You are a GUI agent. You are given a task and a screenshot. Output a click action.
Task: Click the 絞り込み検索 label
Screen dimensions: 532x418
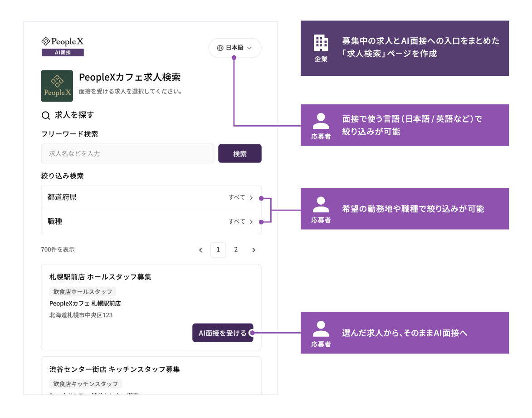click(63, 176)
